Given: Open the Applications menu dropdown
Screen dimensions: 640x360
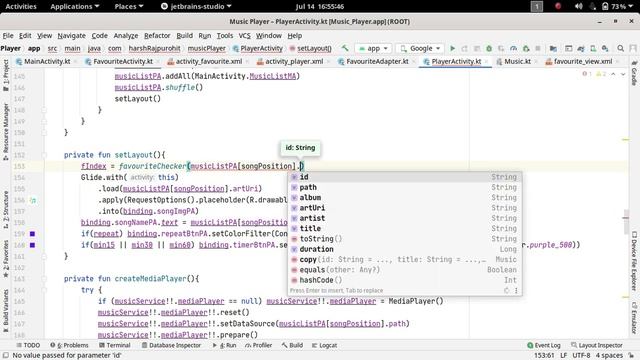Looking at the screenshot, I should 75,6.
